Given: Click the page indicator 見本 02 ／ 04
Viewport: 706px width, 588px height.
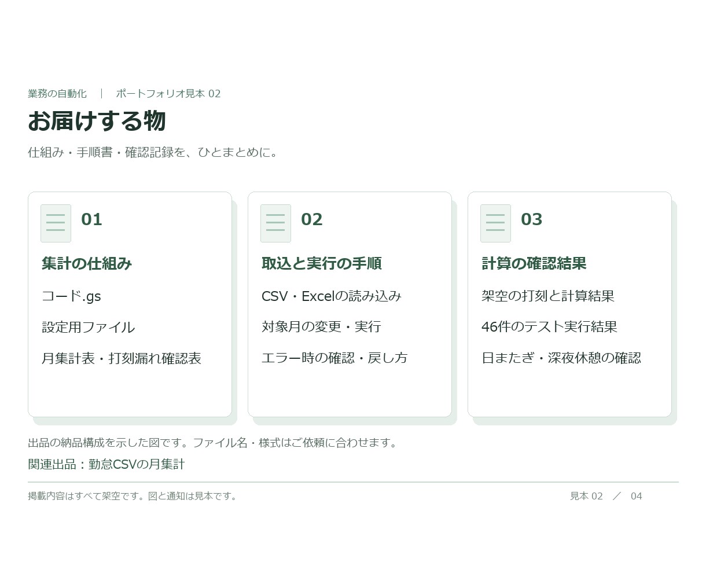Looking at the screenshot, I should point(606,496).
